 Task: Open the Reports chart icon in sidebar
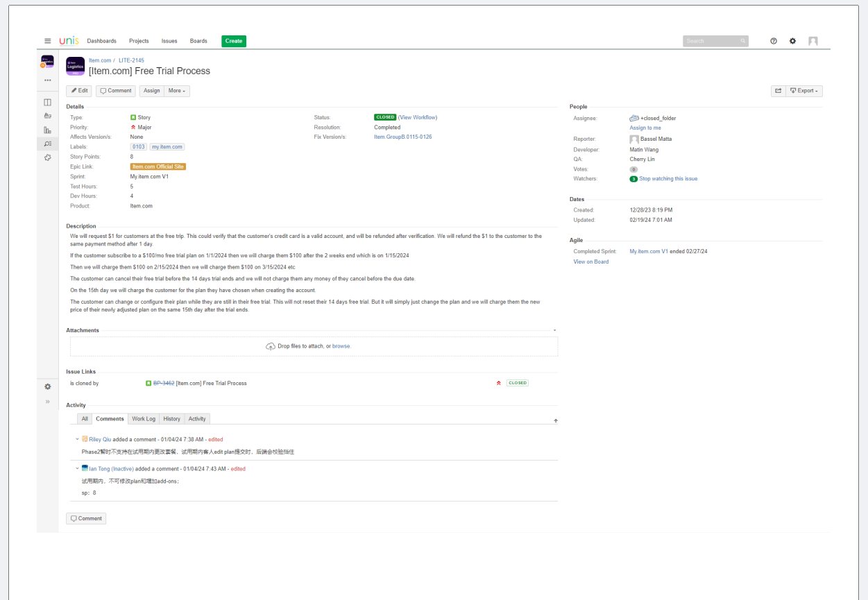47,130
